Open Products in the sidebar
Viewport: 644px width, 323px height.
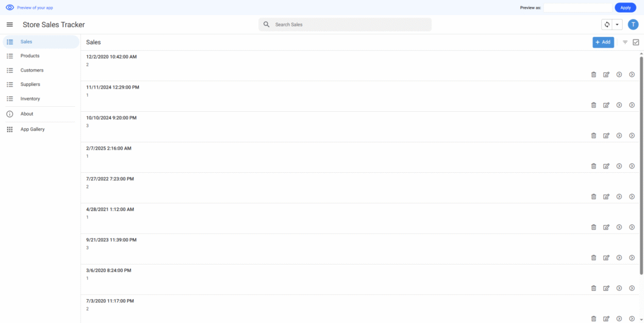[30, 56]
